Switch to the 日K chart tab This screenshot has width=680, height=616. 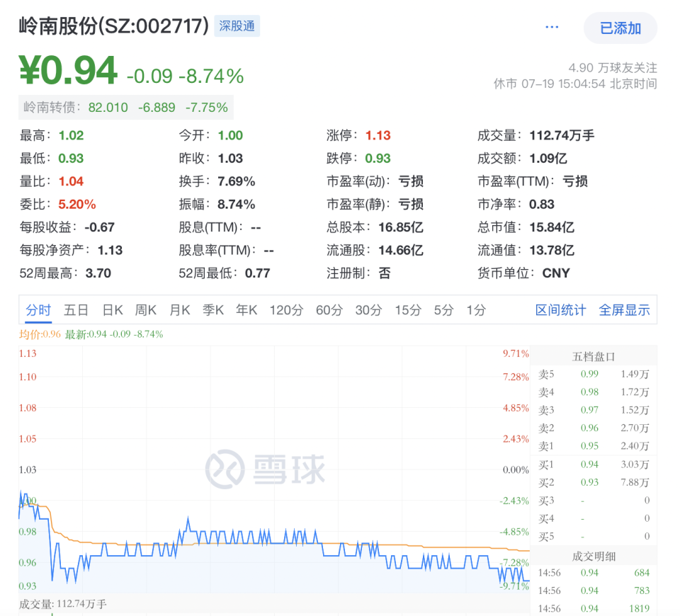coord(113,310)
